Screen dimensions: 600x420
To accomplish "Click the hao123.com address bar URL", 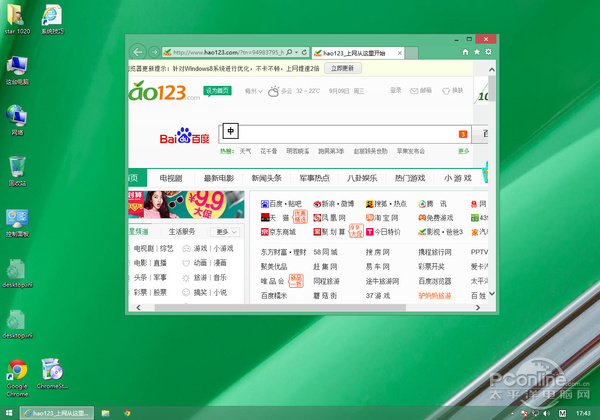I will [x=228, y=52].
